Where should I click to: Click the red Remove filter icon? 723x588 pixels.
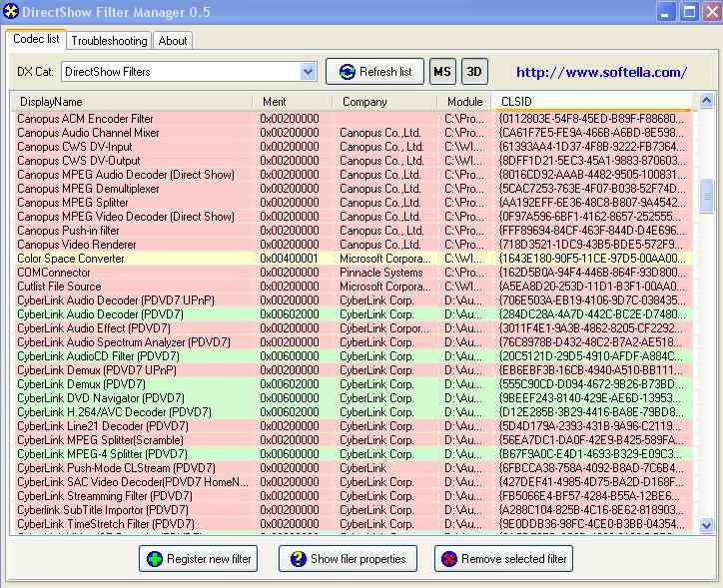[449, 559]
